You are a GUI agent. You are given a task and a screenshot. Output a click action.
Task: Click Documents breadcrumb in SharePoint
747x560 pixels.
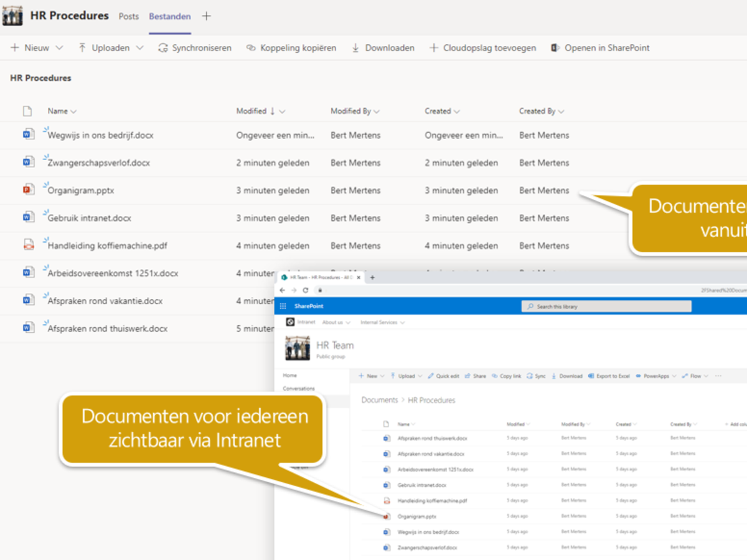[379, 400]
